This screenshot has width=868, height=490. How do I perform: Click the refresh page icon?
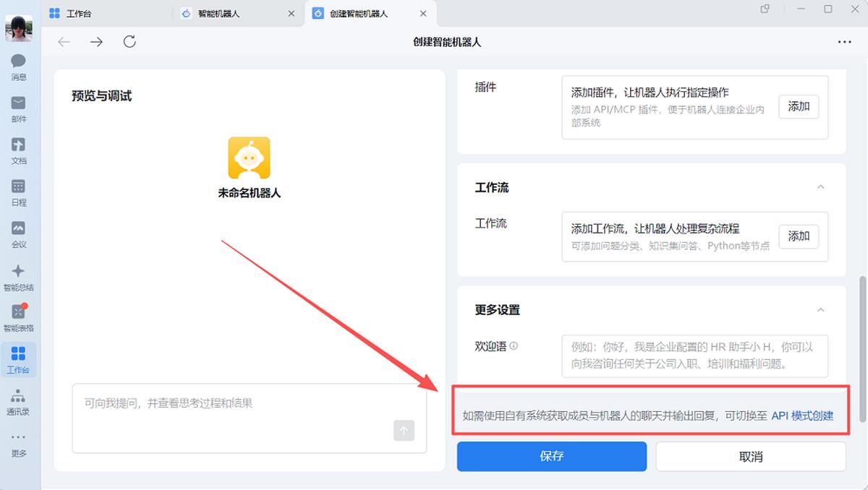coord(129,42)
